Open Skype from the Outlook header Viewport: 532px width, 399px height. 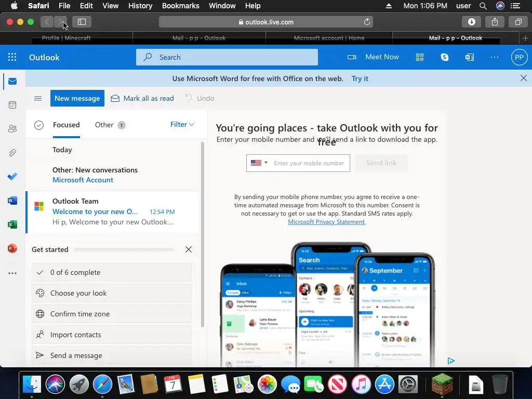pyautogui.click(x=445, y=57)
